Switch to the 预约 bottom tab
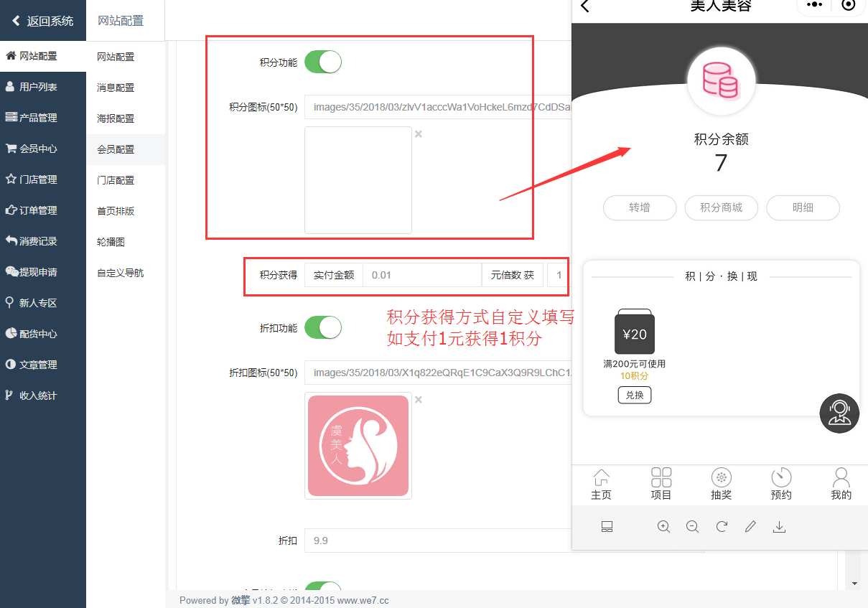The width and height of the screenshot is (868, 608). click(781, 484)
